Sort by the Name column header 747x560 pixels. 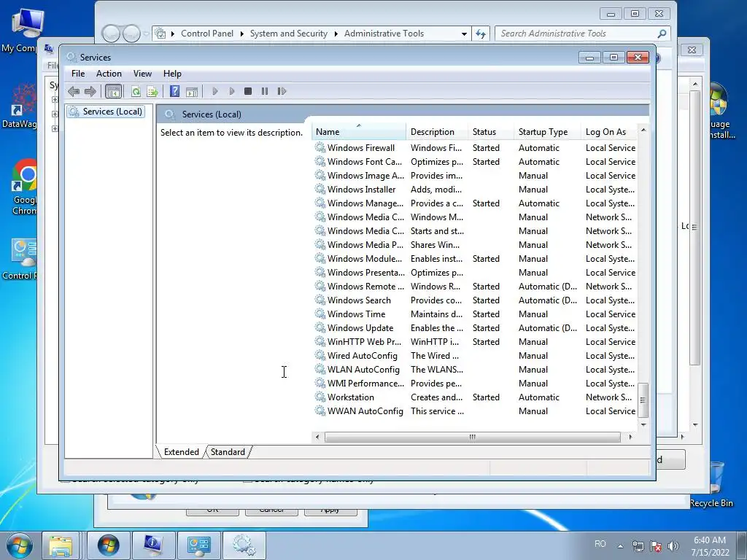pos(359,132)
